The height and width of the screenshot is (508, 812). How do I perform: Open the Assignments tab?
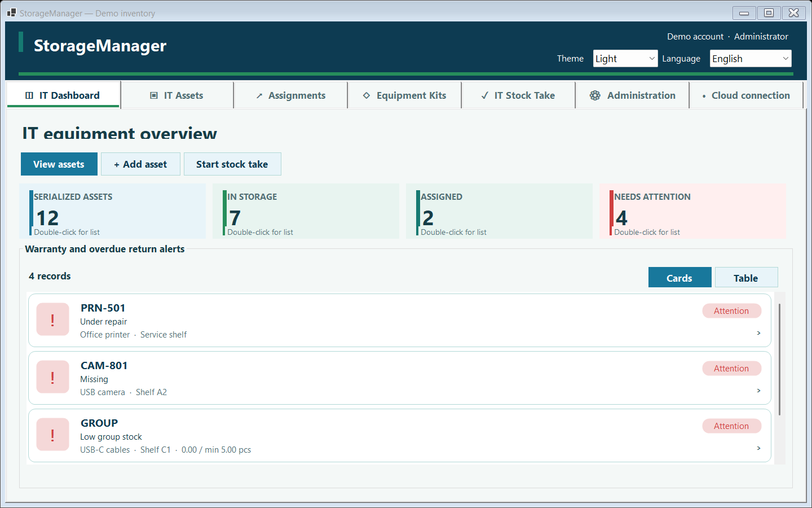(291, 95)
